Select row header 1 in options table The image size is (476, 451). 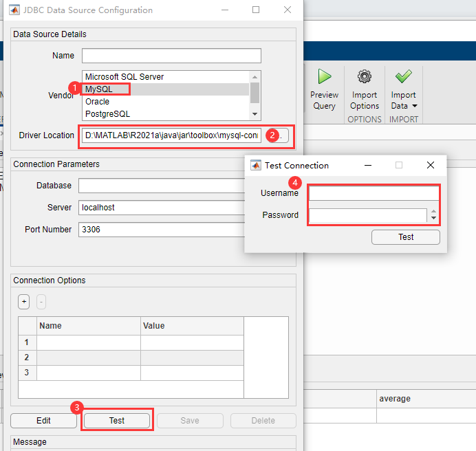pyautogui.click(x=28, y=342)
